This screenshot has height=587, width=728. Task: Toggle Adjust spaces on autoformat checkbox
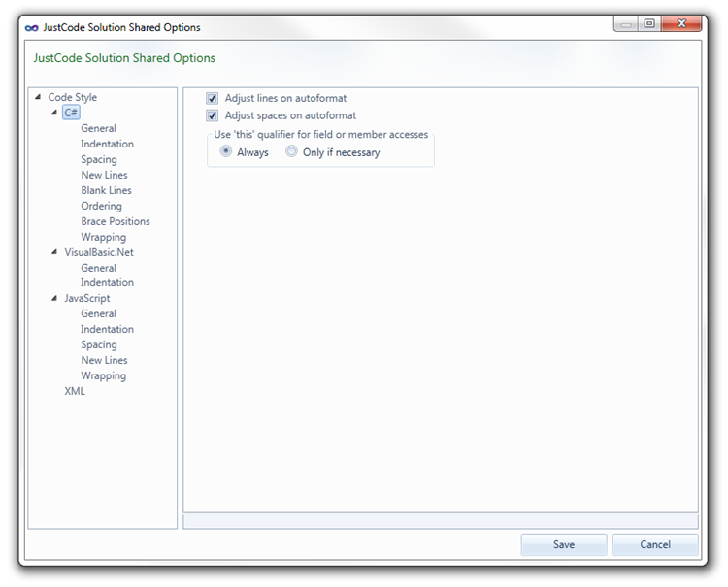213,115
